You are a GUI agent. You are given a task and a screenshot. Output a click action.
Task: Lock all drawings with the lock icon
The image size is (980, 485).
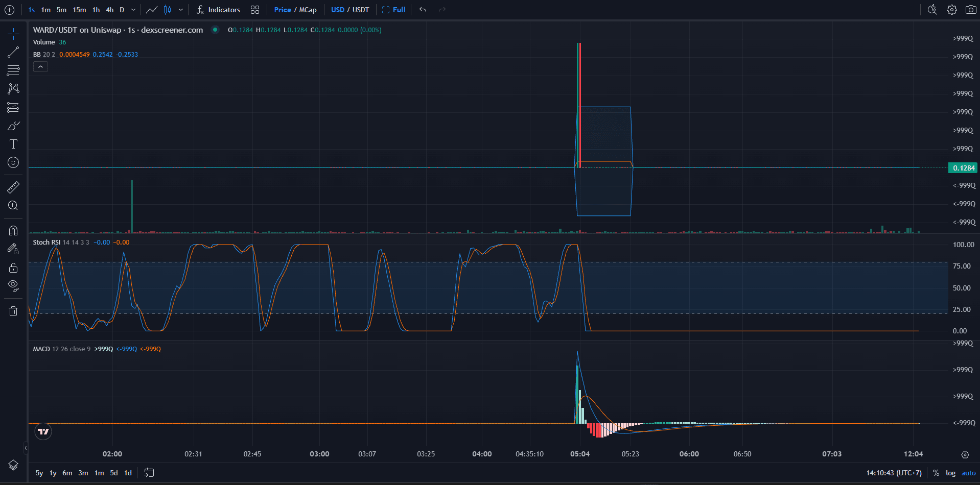pos(13,268)
